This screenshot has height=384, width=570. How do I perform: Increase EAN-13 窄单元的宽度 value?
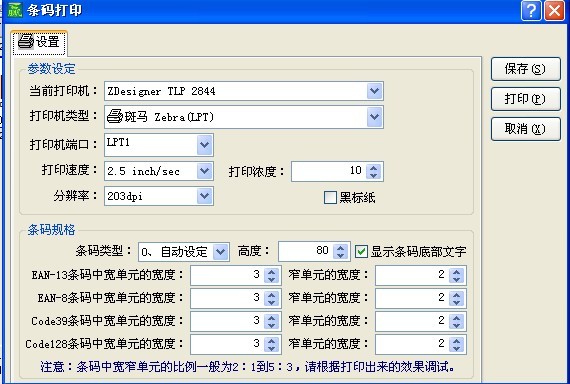(x=457, y=271)
